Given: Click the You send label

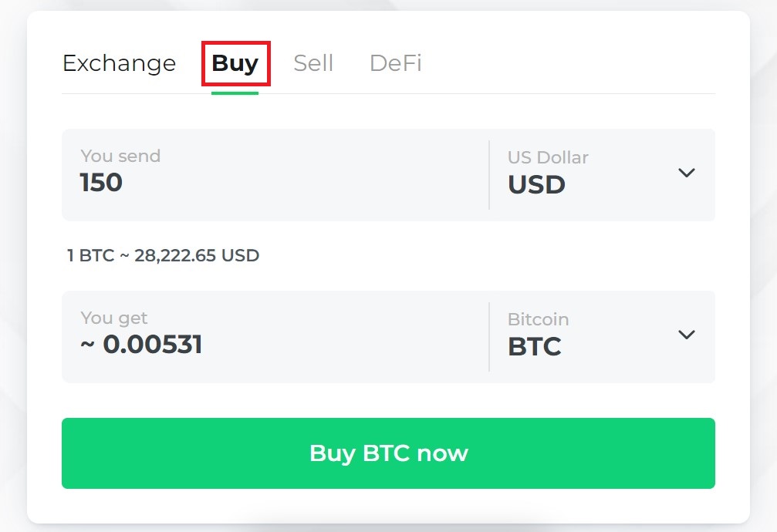Looking at the screenshot, I should coord(120,156).
